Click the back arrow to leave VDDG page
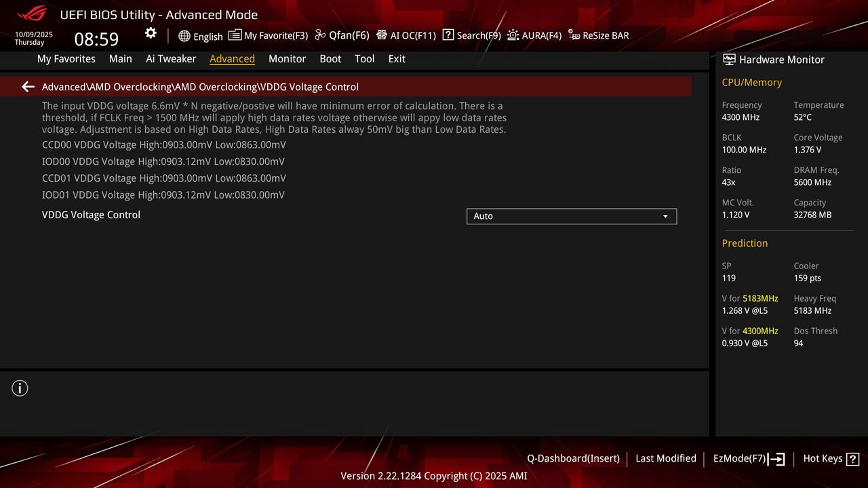Screen dimensions: 868x488 click(27, 86)
